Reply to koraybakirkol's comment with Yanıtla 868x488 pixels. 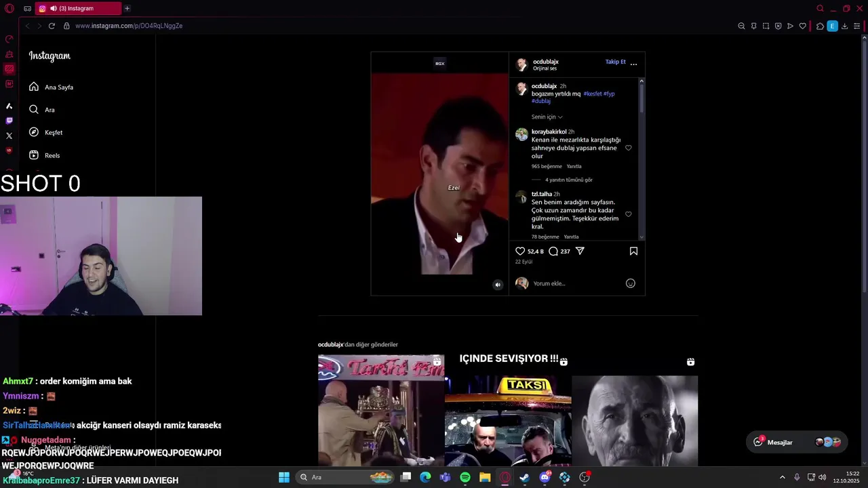[574, 166]
